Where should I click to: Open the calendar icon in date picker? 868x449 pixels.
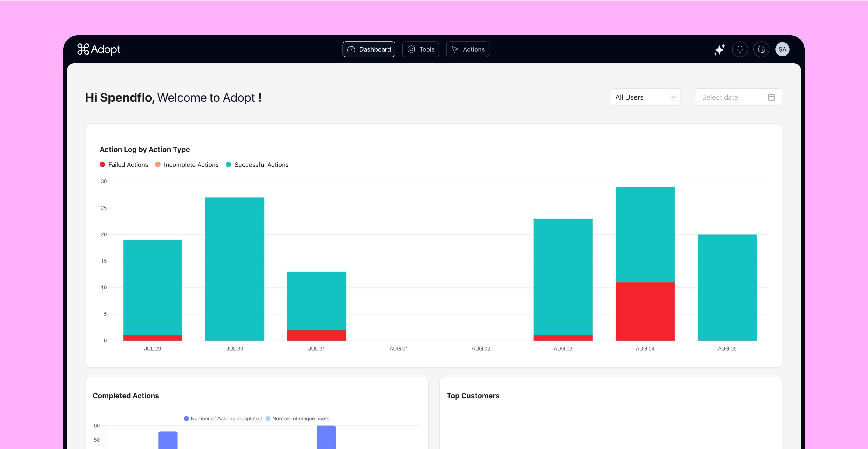point(771,97)
